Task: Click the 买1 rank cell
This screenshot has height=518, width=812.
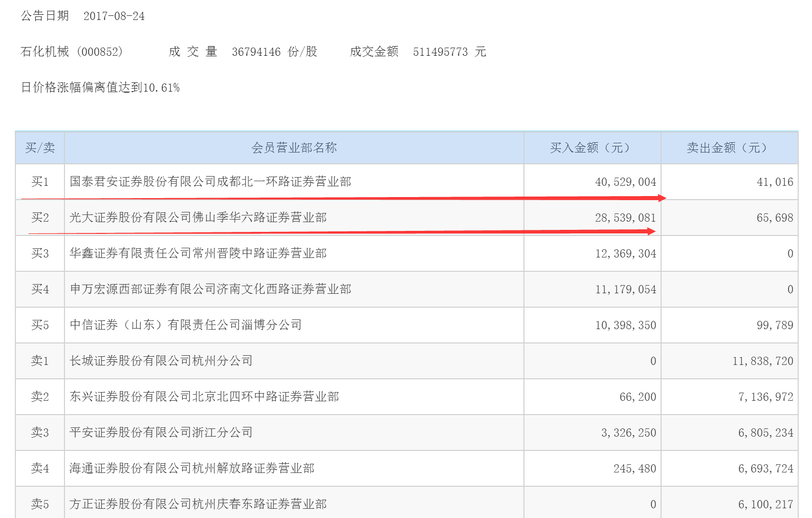Action: coord(40,182)
